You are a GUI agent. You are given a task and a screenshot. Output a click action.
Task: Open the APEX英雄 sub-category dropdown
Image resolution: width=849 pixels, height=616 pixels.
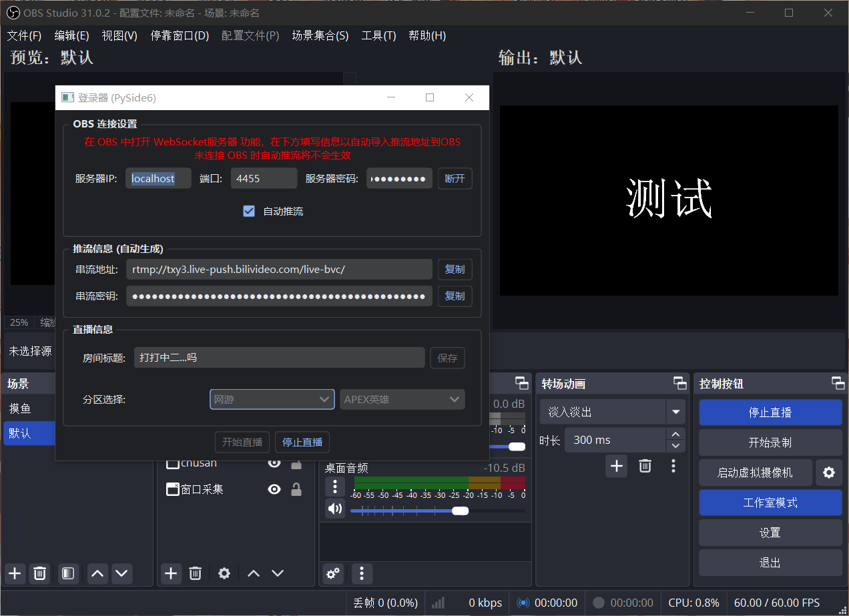[402, 399]
